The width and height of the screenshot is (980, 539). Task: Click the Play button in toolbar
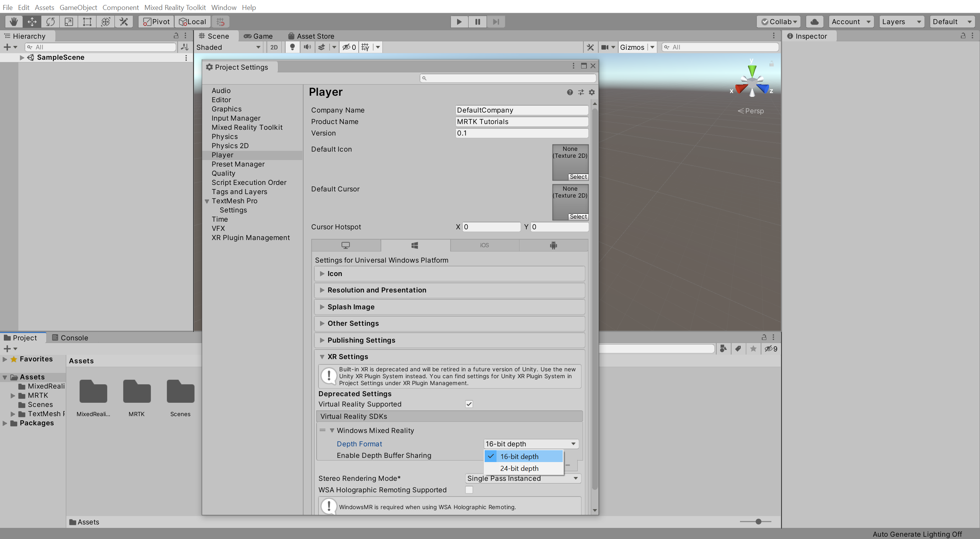(459, 21)
